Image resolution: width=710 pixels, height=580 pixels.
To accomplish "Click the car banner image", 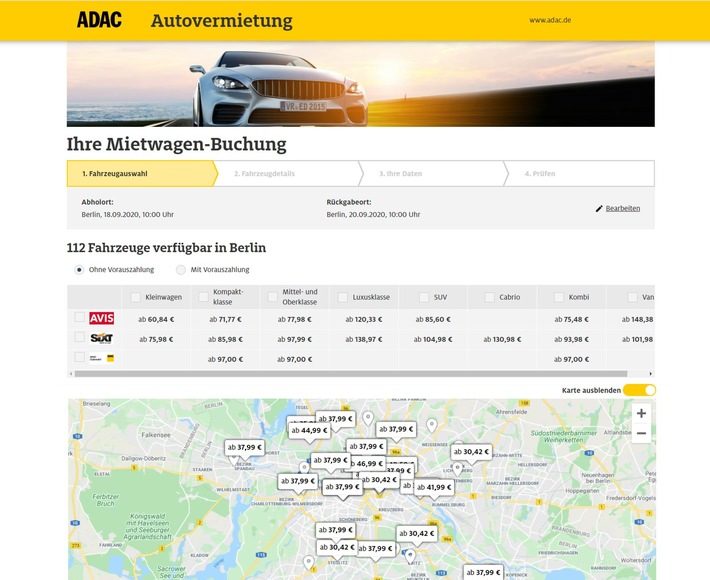I will [x=360, y=84].
